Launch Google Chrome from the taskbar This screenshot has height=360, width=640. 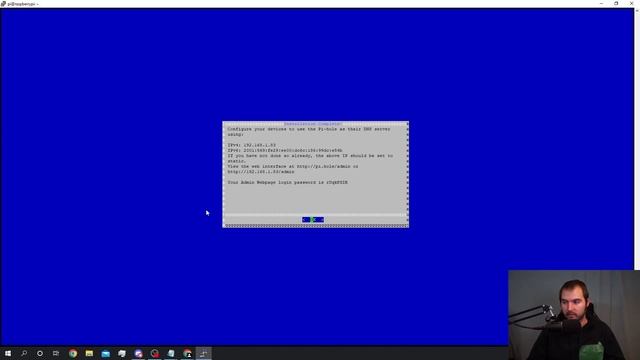(x=73, y=353)
